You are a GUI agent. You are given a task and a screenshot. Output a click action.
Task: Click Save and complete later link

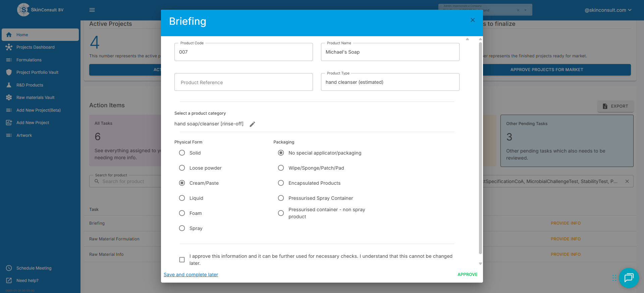tap(191, 275)
